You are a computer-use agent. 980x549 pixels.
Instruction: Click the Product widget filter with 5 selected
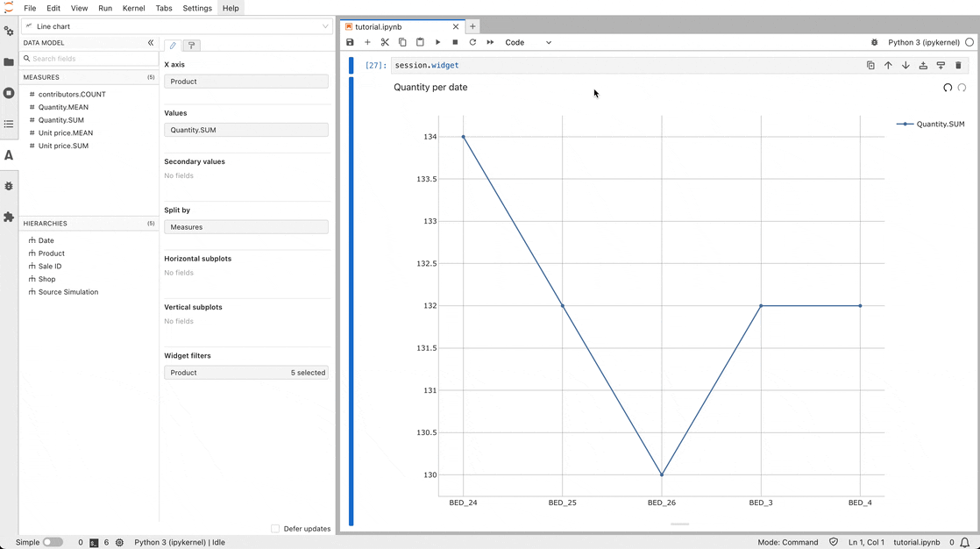(x=246, y=373)
